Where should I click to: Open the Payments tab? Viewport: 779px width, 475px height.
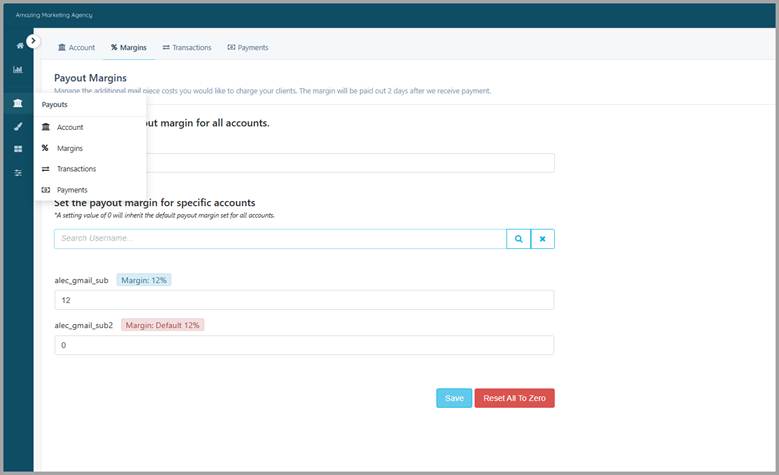(x=247, y=47)
